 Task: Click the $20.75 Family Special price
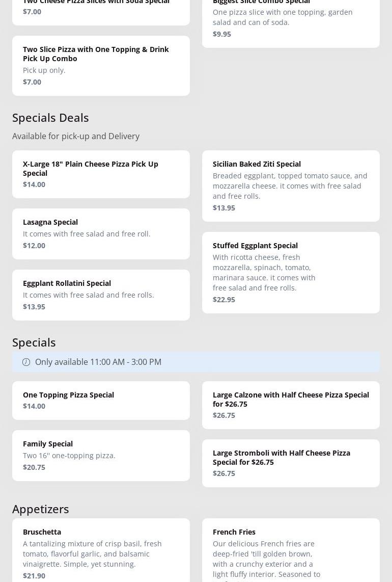point(34,467)
